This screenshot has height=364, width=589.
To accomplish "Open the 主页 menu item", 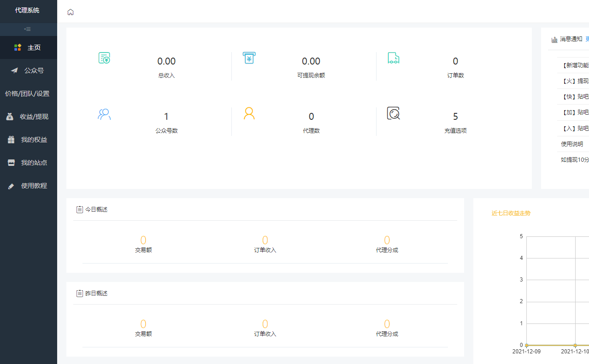I will (29, 47).
